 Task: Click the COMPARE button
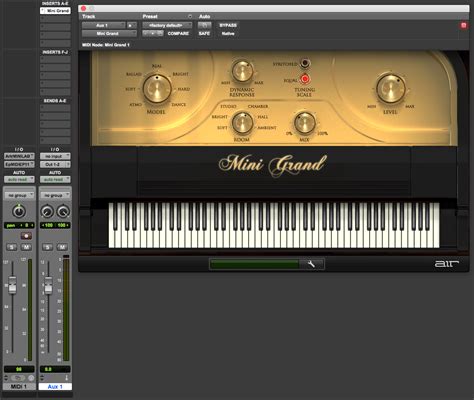[x=178, y=34]
